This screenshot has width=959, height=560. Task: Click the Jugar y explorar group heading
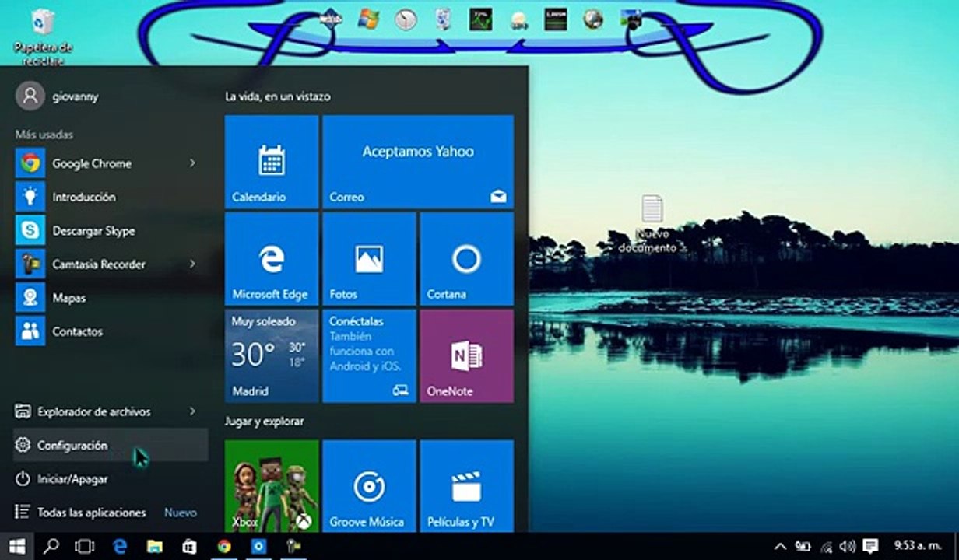pos(264,421)
